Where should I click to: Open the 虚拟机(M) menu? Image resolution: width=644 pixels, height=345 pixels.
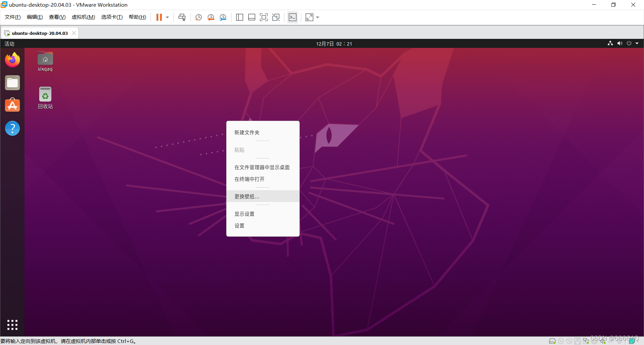[83, 17]
